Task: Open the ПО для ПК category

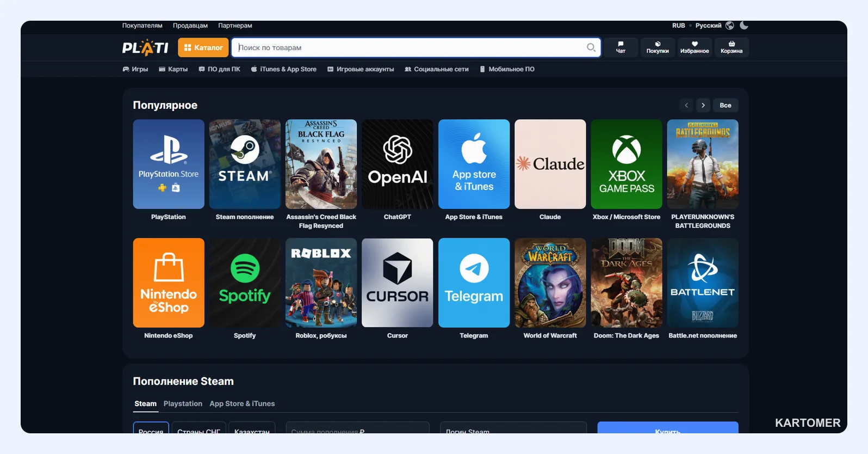Action: click(x=219, y=69)
